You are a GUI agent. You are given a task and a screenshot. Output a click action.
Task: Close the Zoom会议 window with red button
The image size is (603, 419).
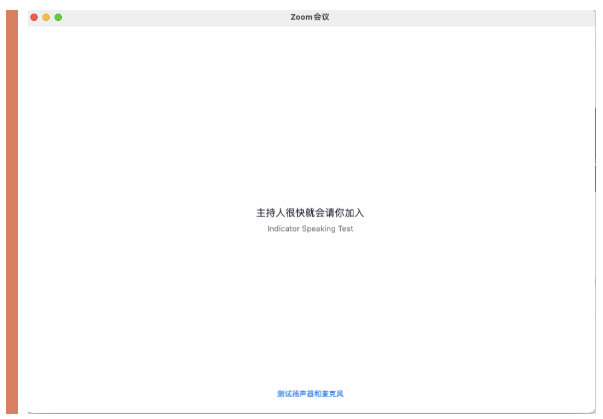pyautogui.click(x=34, y=18)
